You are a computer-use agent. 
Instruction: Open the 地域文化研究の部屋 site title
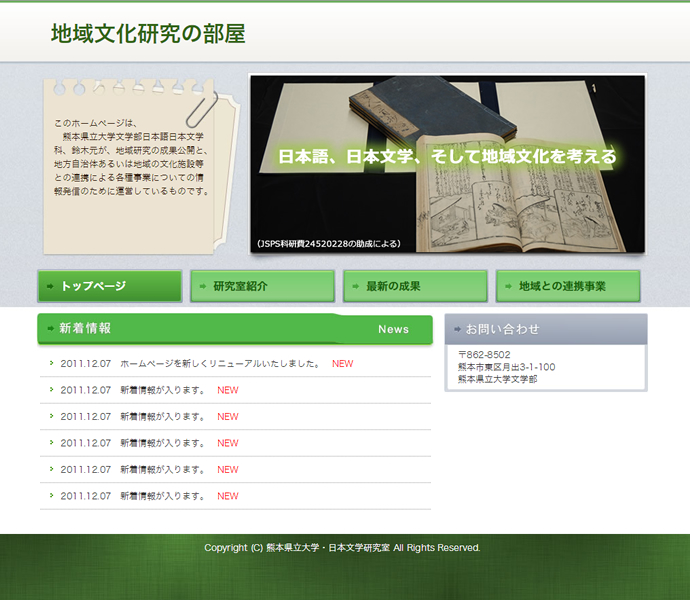(148, 34)
